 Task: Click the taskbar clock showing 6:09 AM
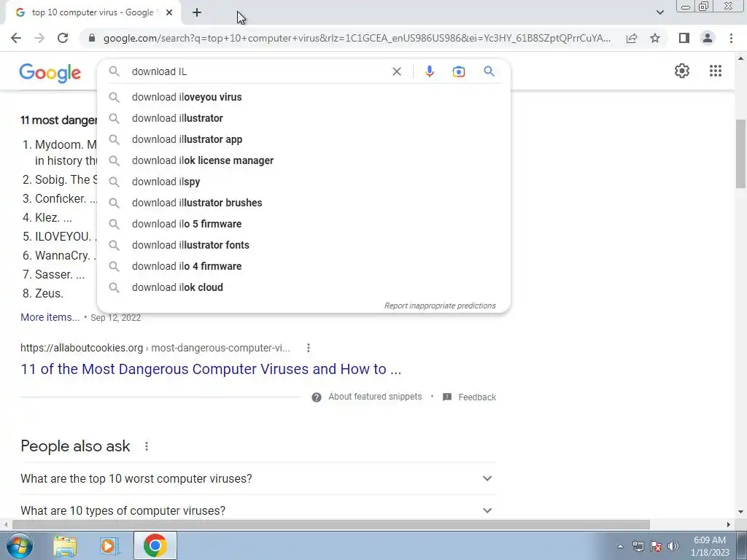[710, 546]
